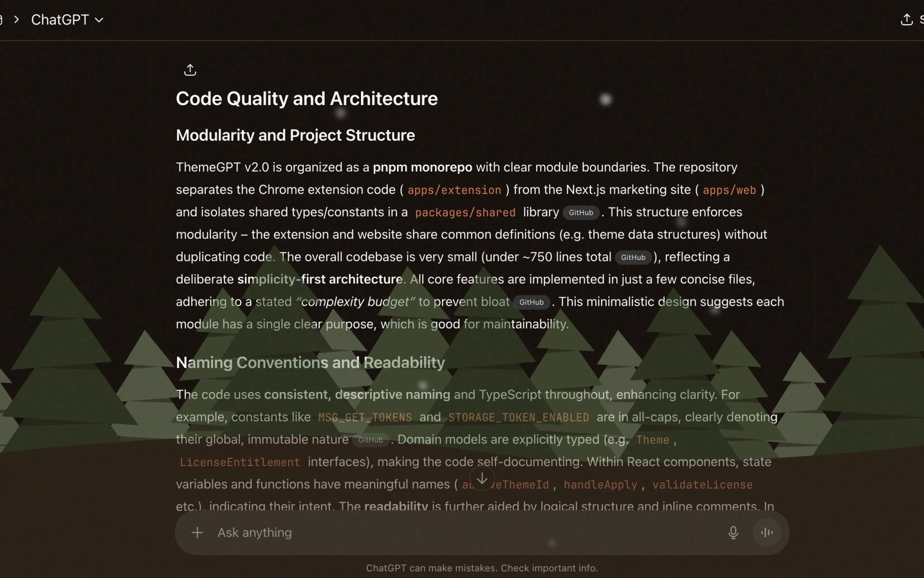Click the share icon above the report title
Viewport: 924px width, 578px height.
190,70
